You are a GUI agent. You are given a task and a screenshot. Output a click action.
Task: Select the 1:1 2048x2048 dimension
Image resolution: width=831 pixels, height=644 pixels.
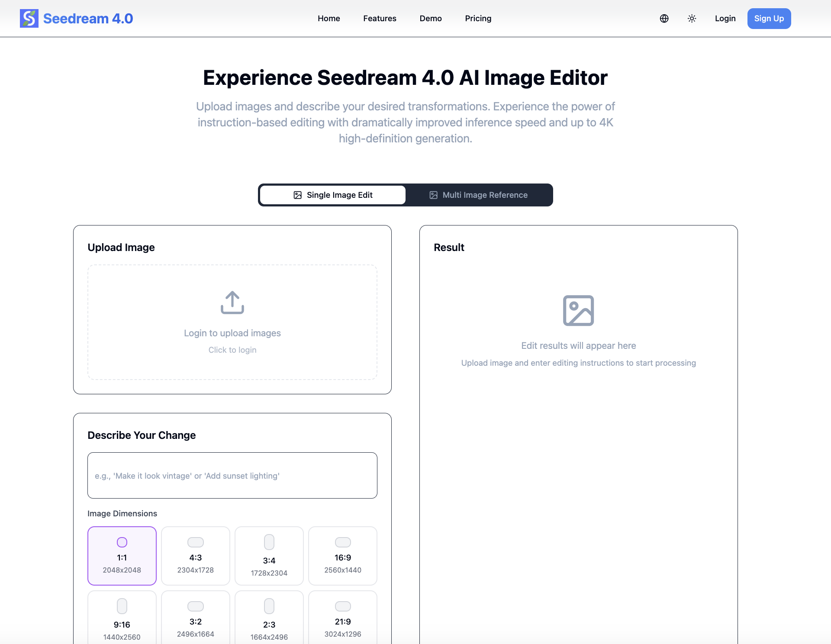[x=122, y=556]
